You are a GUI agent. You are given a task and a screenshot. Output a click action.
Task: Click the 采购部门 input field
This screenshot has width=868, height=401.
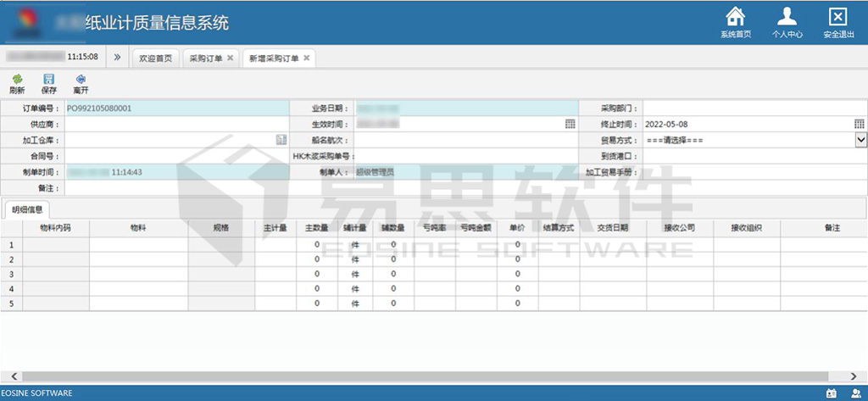[754, 109]
